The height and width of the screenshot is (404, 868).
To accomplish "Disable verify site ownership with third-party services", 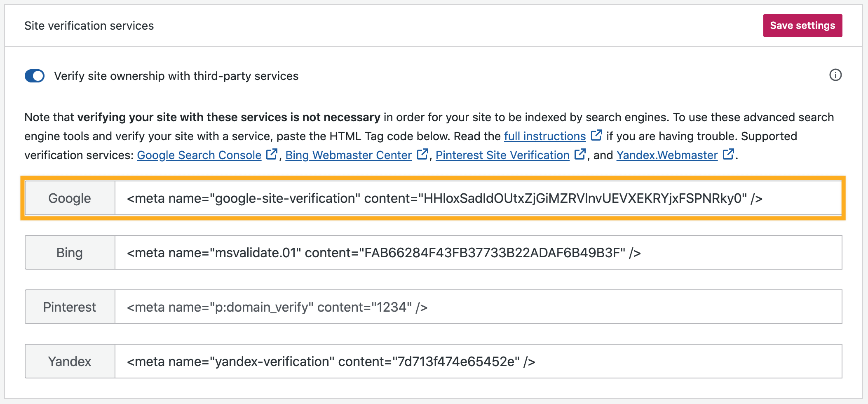I will point(35,76).
